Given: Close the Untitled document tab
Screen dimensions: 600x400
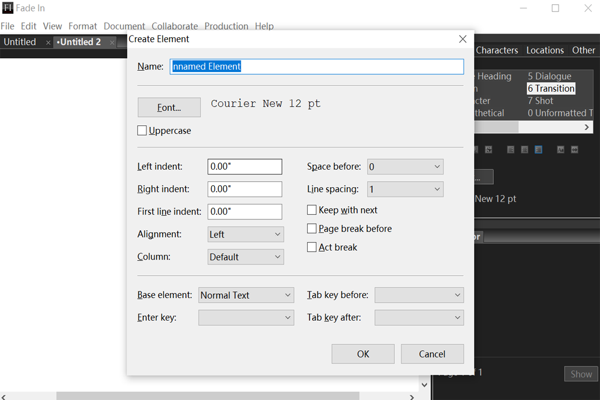Looking at the screenshot, I should pos(48,43).
